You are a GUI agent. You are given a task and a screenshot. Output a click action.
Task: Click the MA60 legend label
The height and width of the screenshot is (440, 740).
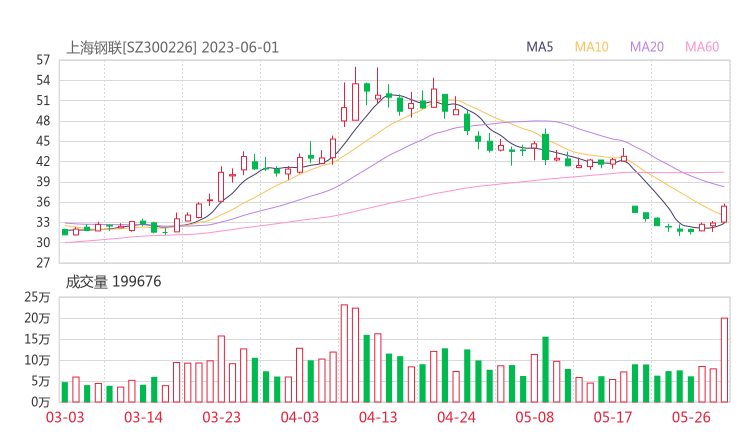[702, 47]
